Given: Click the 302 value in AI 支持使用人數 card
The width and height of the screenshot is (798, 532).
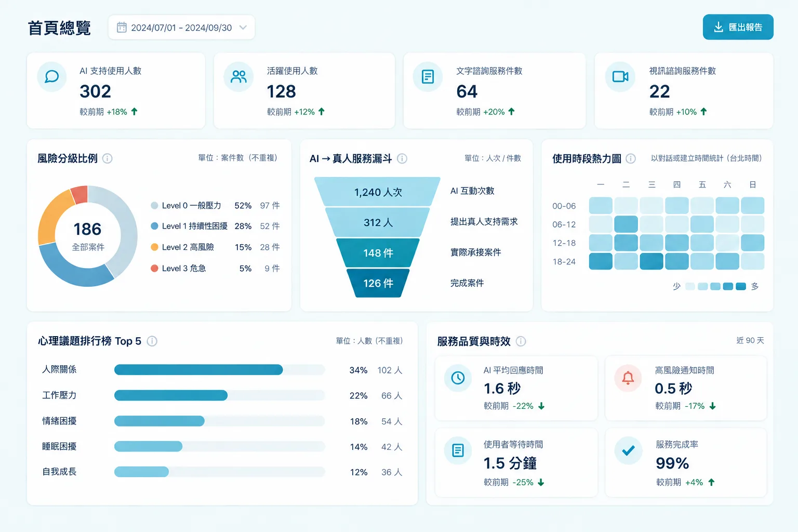Looking at the screenshot, I should point(95,91).
